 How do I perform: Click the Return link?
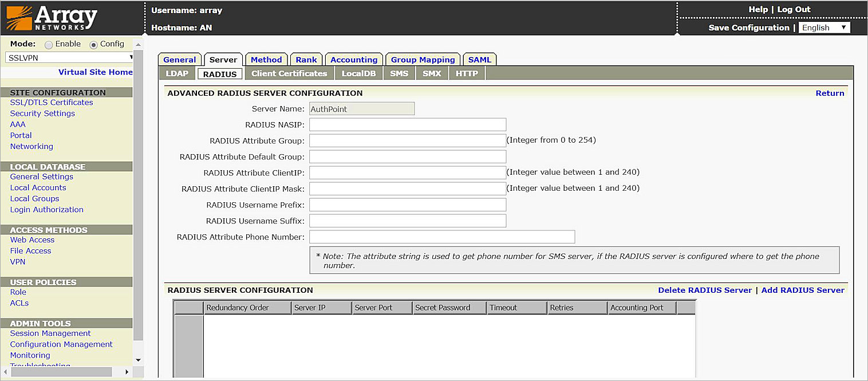[x=830, y=93]
